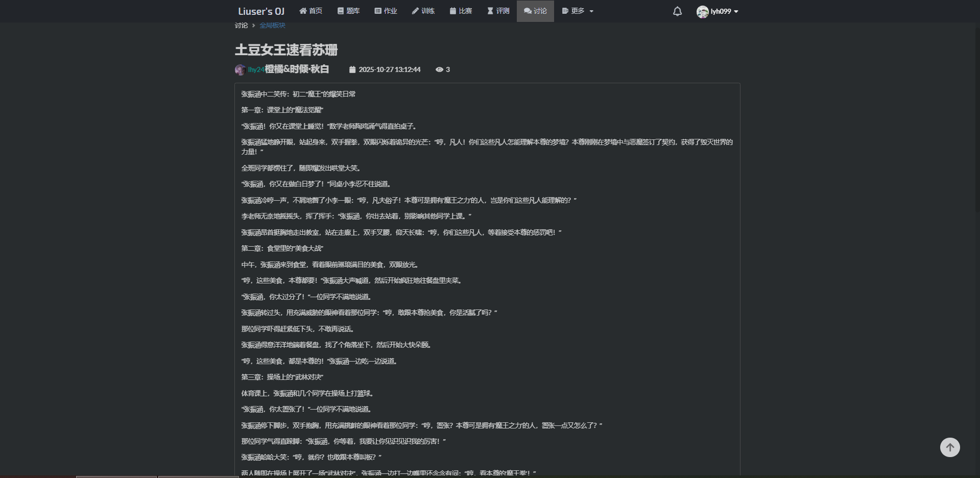Click the 讨论 breadcrumb
Image resolution: width=980 pixels, height=478 pixels.
(x=241, y=26)
